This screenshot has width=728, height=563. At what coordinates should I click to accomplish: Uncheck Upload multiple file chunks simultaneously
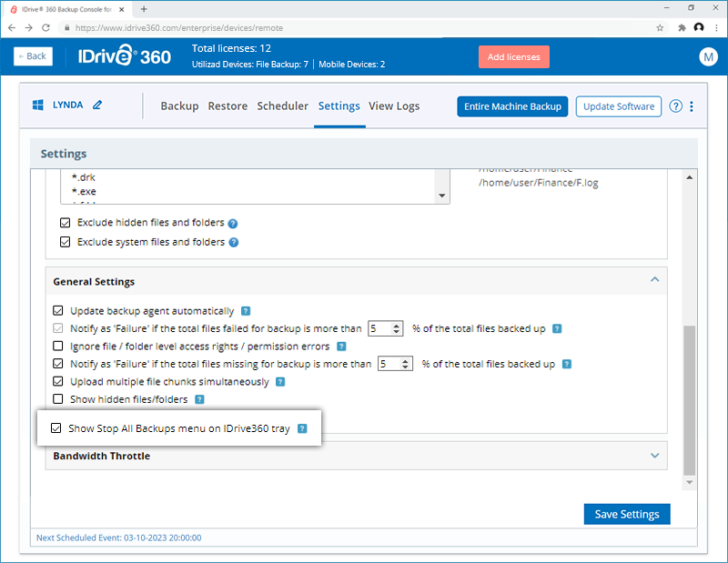tap(57, 381)
